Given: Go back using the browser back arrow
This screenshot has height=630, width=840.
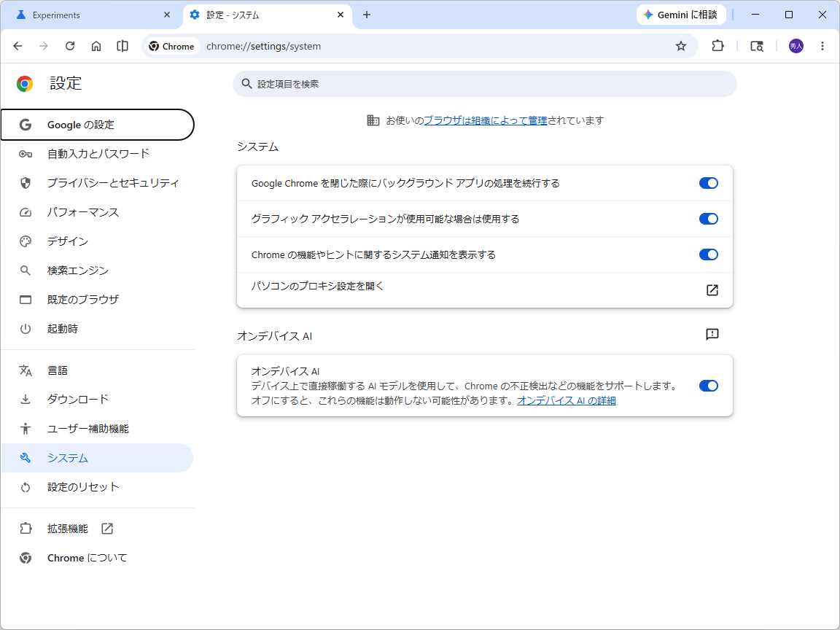Looking at the screenshot, I should [17, 46].
